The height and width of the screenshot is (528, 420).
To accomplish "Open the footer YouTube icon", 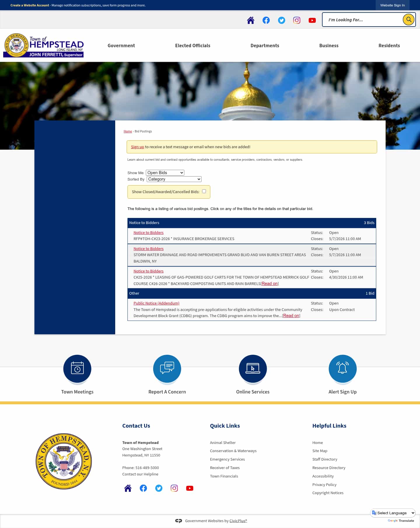I will [x=190, y=488].
